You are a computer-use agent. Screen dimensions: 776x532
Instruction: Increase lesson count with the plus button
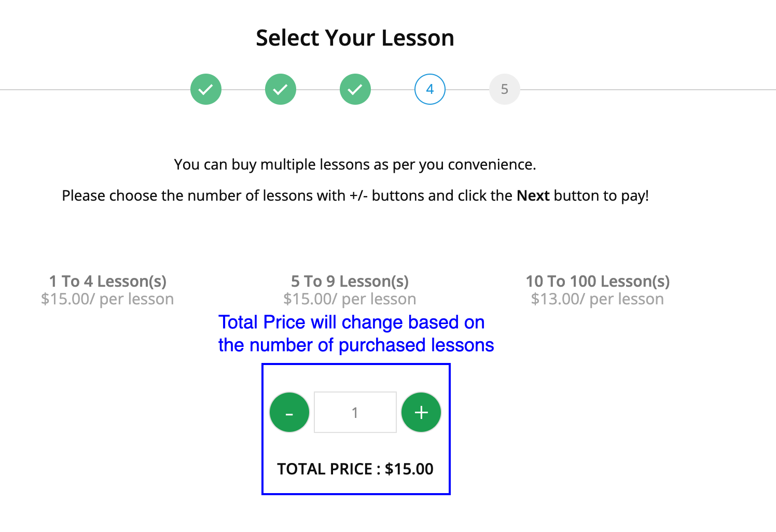[x=421, y=413]
